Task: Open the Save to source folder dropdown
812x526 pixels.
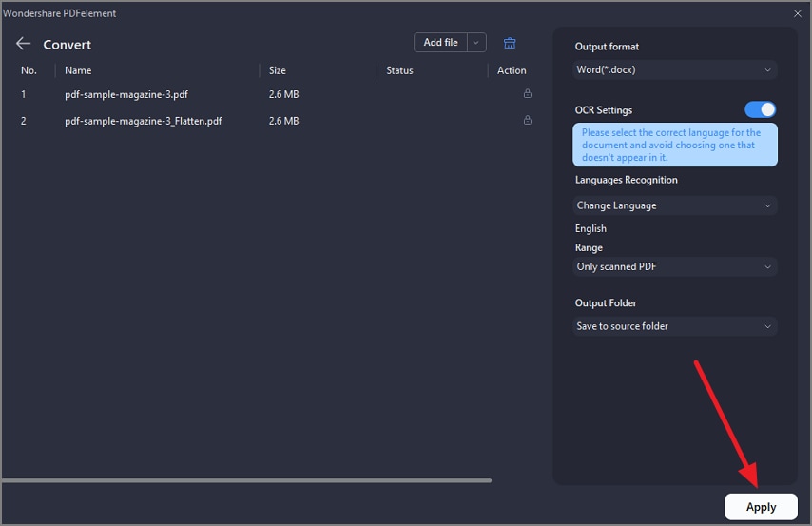Action: tap(675, 326)
